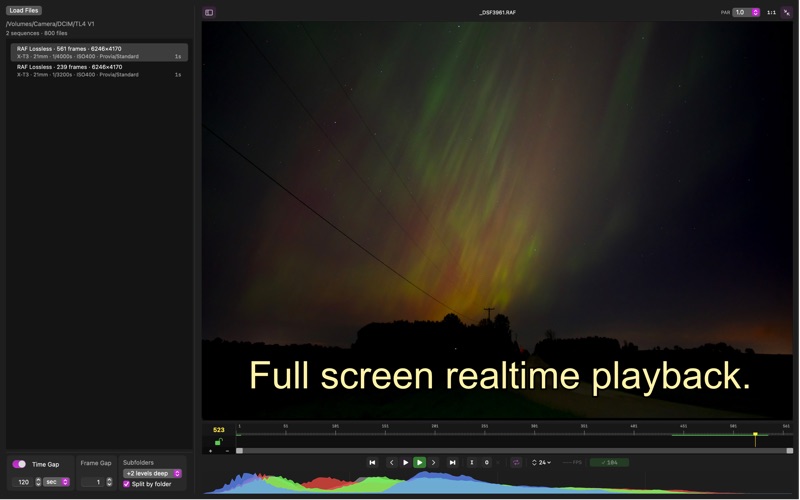Click the Frame Gap stepper arrows
The width and height of the screenshot is (800, 500).
[x=109, y=482]
